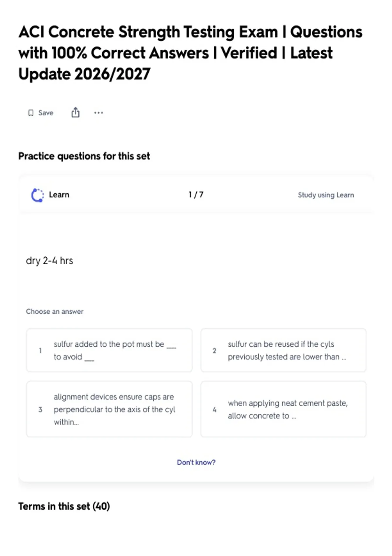The width and height of the screenshot is (392, 556).
Task: Click the 1 / 7 progress counter
Action: 196,195
